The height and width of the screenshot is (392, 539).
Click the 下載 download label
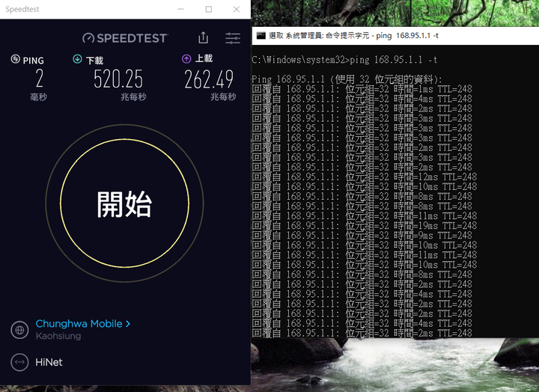[x=94, y=61]
